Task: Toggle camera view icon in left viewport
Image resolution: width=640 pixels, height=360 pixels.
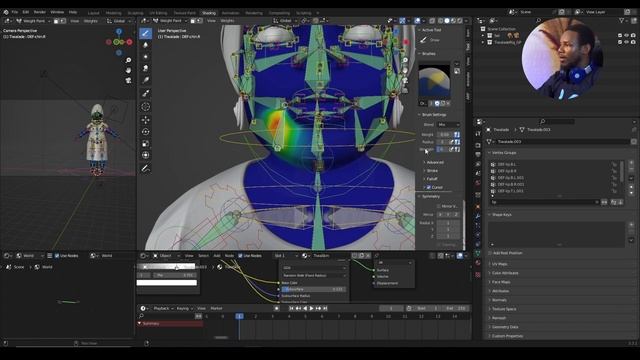Action: tap(128, 80)
